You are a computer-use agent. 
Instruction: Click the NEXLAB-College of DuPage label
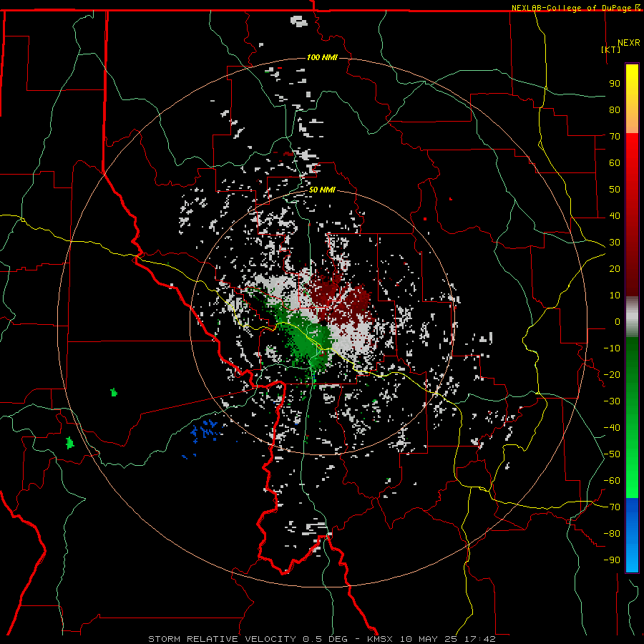[572, 8]
